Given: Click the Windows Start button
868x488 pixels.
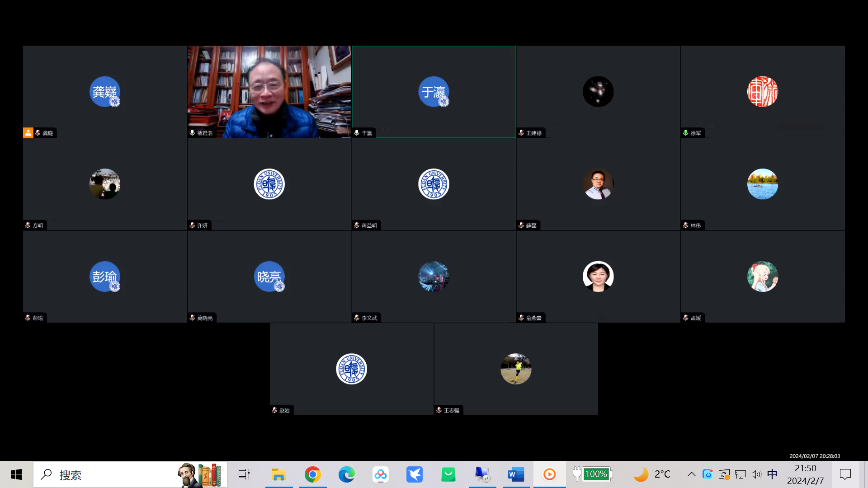Looking at the screenshot, I should pos(16,474).
